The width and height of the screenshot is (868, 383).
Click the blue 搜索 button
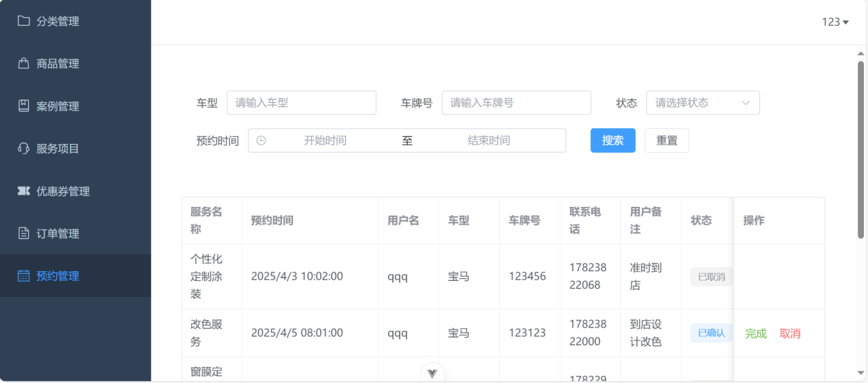click(x=613, y=140)
